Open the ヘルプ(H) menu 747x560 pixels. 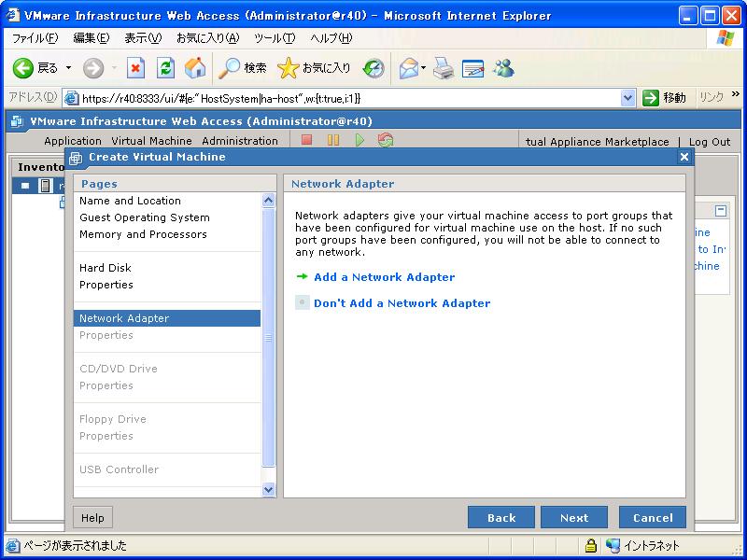[331, 38]
